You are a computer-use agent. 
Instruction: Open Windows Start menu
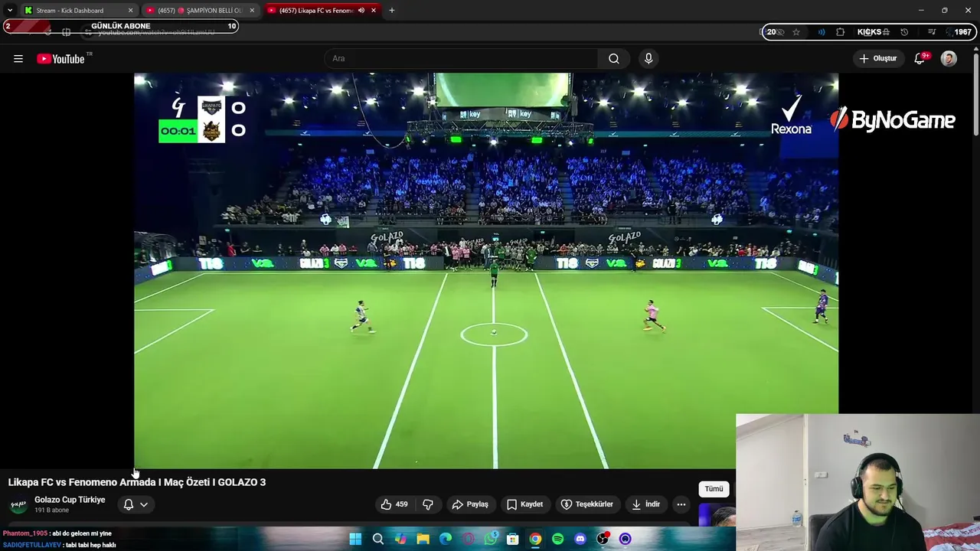(x=355, y=540)
